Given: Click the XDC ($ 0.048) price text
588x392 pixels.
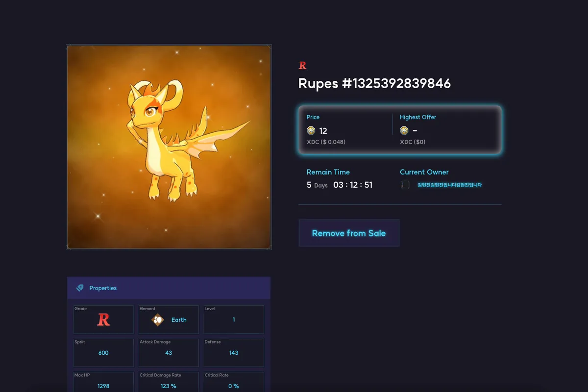Looking at the screenshot, I should 326,142.
